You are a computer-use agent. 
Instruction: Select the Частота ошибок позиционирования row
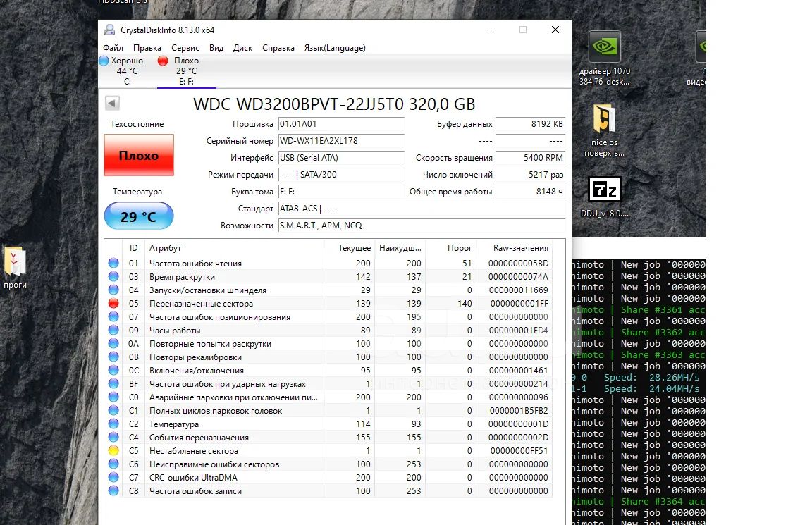328,317
